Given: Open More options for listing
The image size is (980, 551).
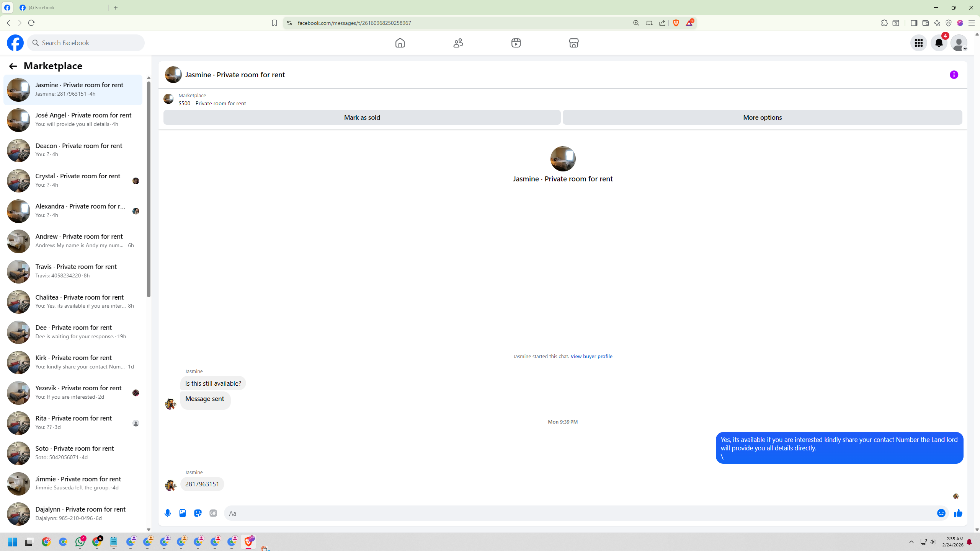Looking at the screenshot, I should coord(762,117).
